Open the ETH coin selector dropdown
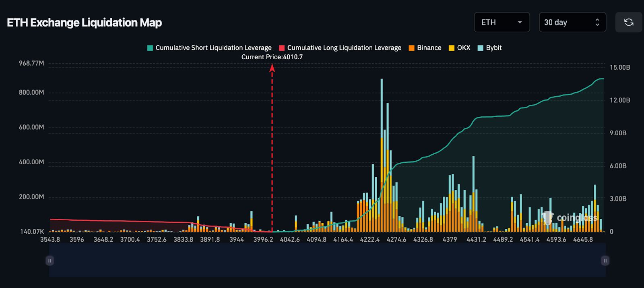The height and width of the screenshot is (288, 644). coord(502,22)
